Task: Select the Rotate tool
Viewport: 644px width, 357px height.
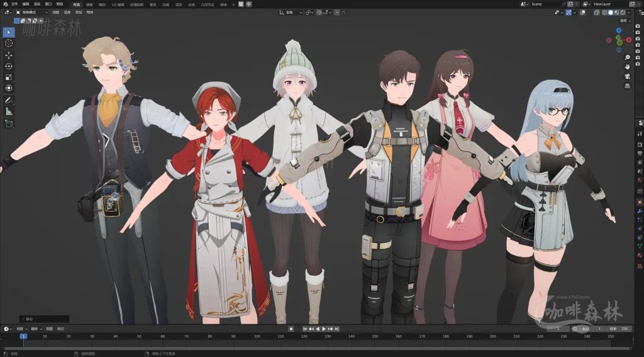Action: pyautogui.click(x=9, y=66)
